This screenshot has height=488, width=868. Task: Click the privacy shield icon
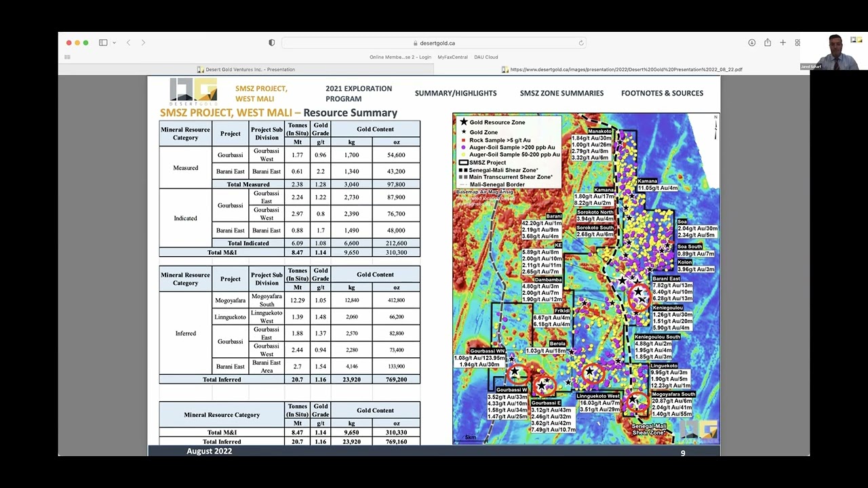coord(272,43)
